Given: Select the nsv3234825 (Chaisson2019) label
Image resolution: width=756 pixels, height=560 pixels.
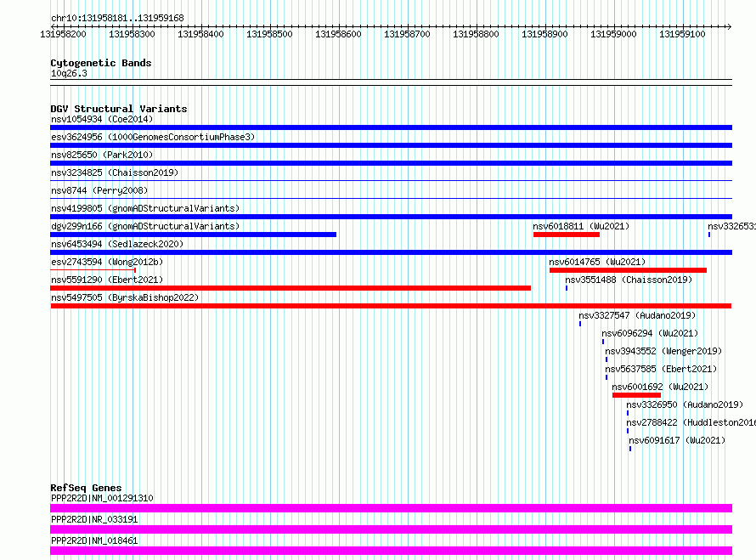Looking at the screenshot, I should (115, 173).
